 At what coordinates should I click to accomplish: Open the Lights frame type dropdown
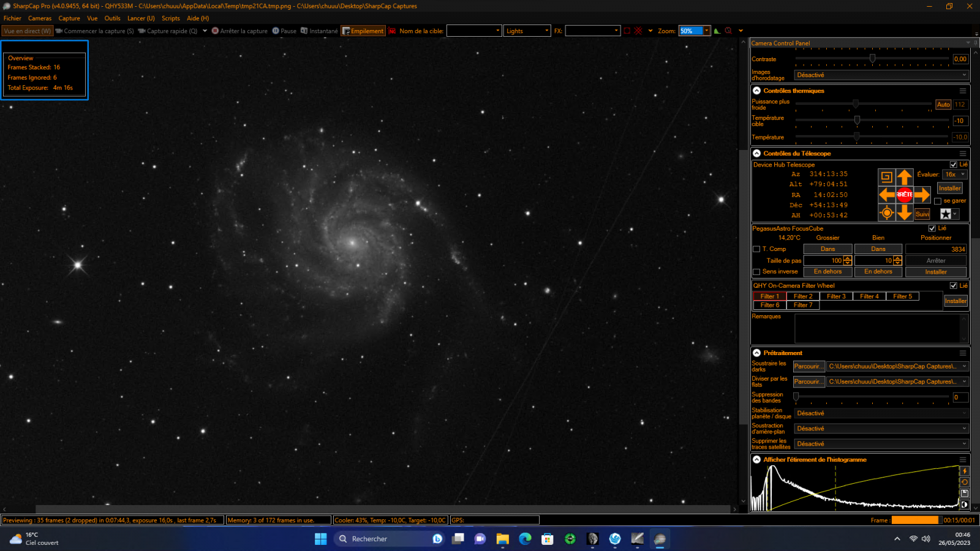(x=527, y=31)
